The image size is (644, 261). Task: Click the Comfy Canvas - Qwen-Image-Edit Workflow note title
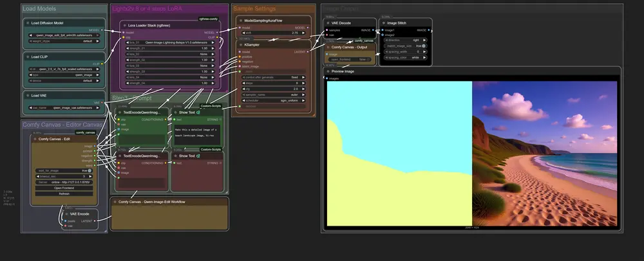click(152, 202)
